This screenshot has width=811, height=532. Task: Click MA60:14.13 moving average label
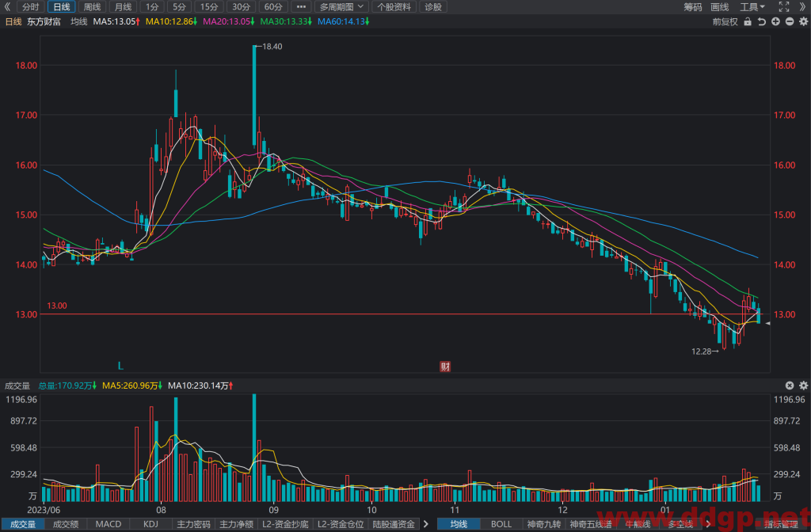[344, 21]
